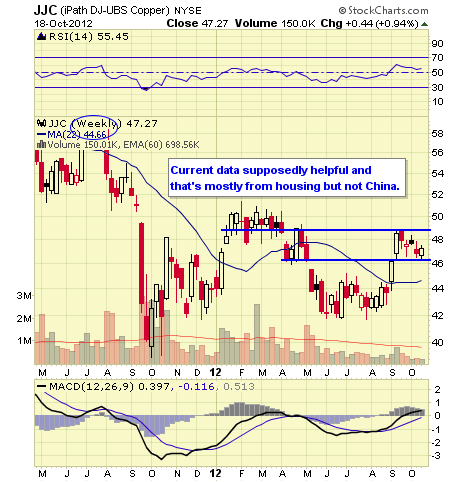Click the 30 level on RSI axis
The width and height of the screenshot is (460, 482).
click(437, 88)
